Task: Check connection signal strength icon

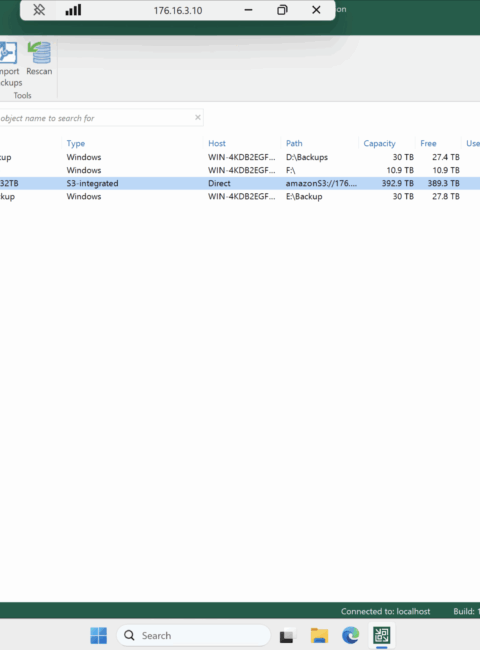Action: [x=73, y=10]
